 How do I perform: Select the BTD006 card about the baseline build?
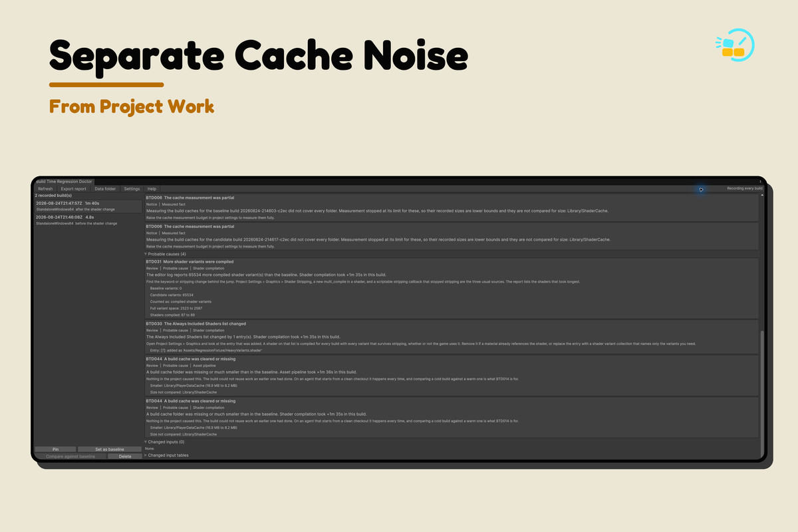click(x=452, y=207)
